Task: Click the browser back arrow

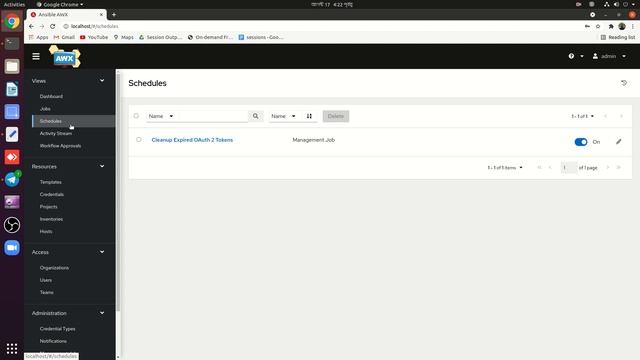Action: coord(31,26)
